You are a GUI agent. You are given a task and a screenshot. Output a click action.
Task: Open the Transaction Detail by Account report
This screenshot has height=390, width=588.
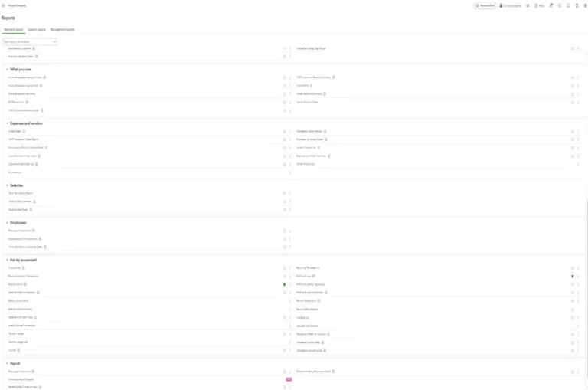(x=311, y=334)
